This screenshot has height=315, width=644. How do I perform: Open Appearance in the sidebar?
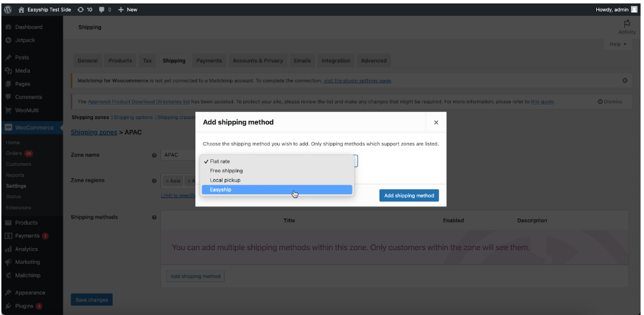(x=30, y=292)
